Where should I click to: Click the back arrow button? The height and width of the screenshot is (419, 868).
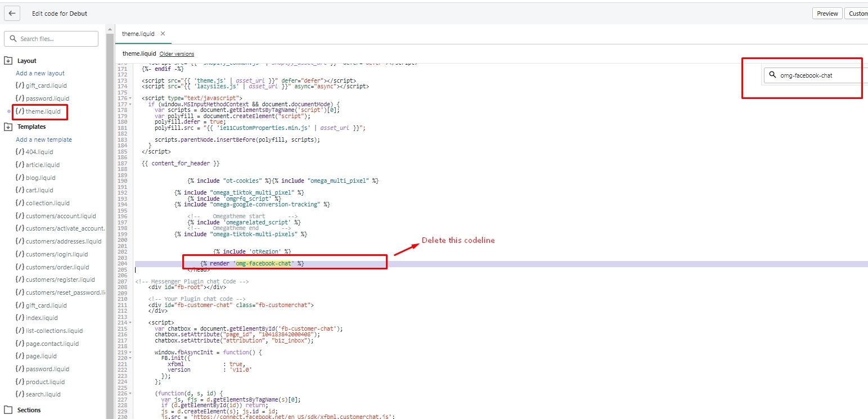coord(12,13)
